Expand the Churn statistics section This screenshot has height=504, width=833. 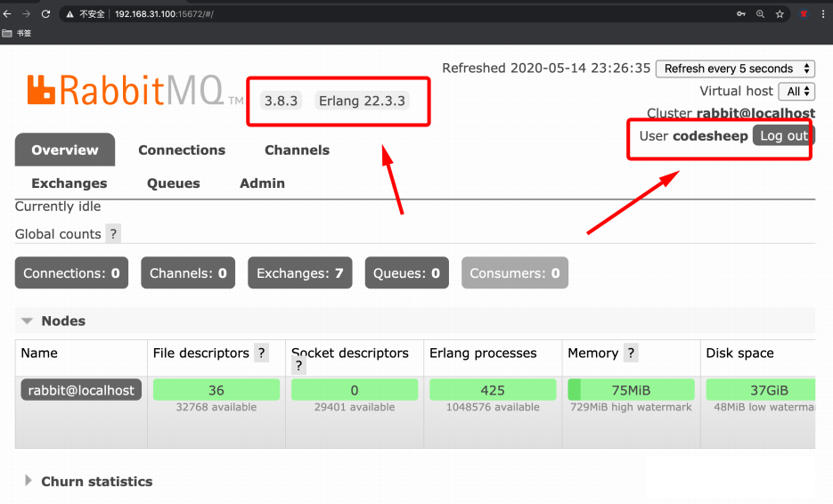click(x=29, y=481)
